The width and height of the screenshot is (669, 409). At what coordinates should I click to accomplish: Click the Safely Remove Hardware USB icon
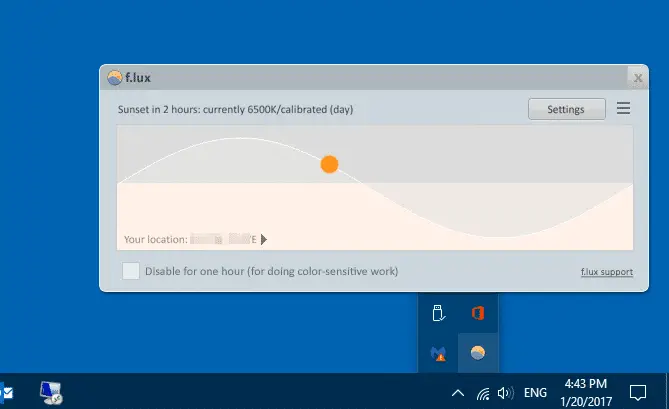(438, 313)
